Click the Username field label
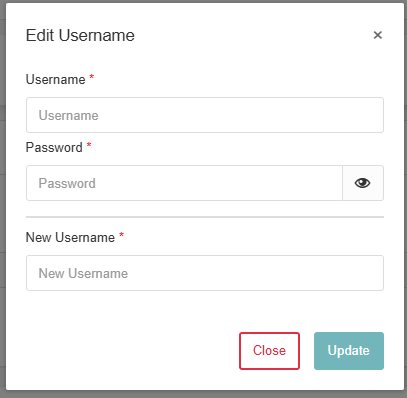This screenshot has width=407, height=398. point(56,80)
